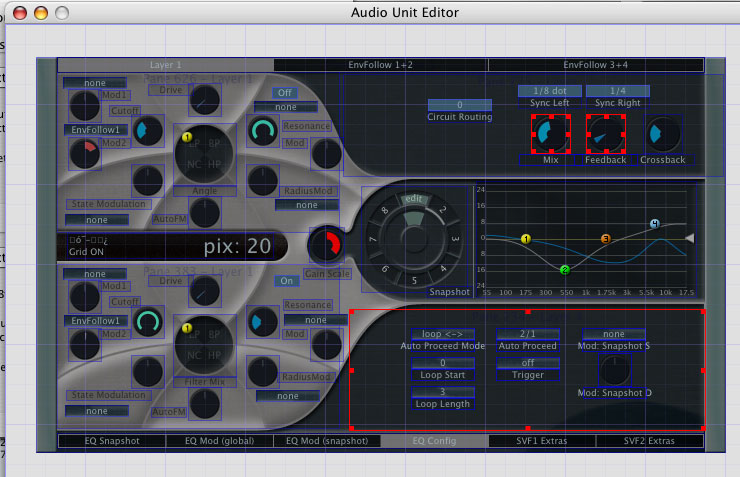
Task: Toggle the upper filter Off switch
Action: click(x=285, y=93)
